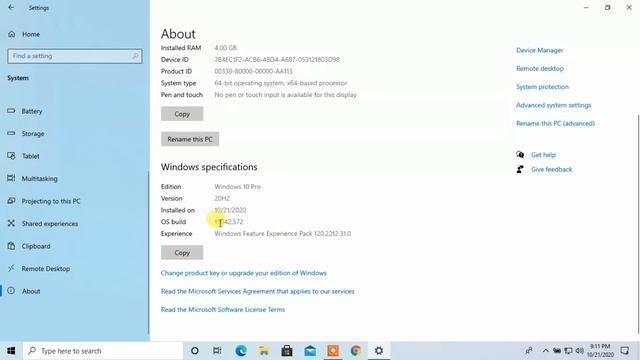Open Microsoft Store from taskbar

(287, 351)
